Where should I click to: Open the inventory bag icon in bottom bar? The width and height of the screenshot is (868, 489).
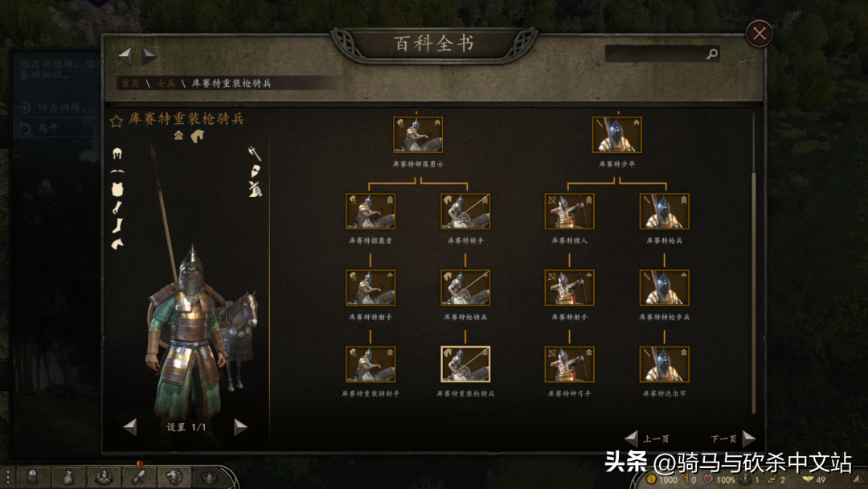68,477
